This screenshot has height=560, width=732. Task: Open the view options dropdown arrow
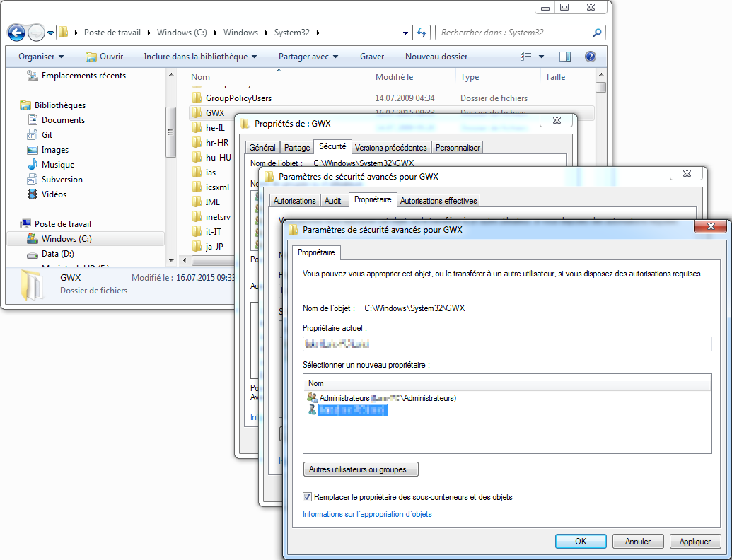tap(542, 57)
